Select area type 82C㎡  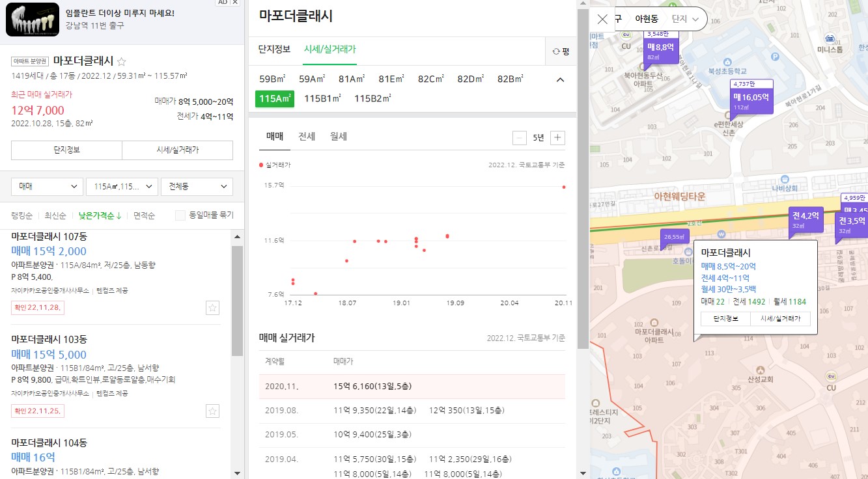(x=431, y=79)
